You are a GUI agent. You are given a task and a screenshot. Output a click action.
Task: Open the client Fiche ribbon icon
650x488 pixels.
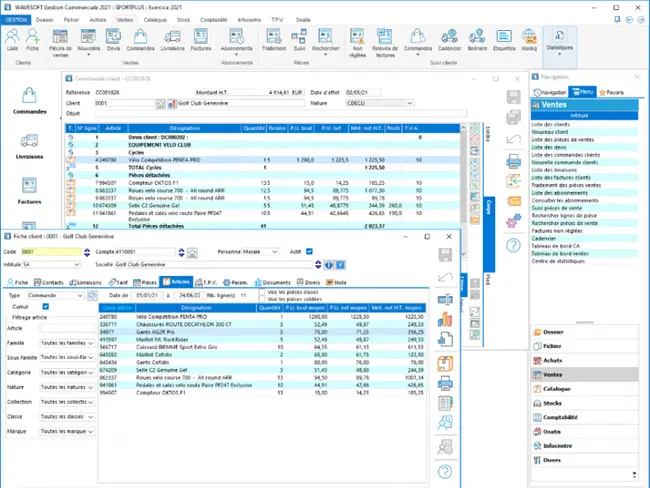coord(32,40)
